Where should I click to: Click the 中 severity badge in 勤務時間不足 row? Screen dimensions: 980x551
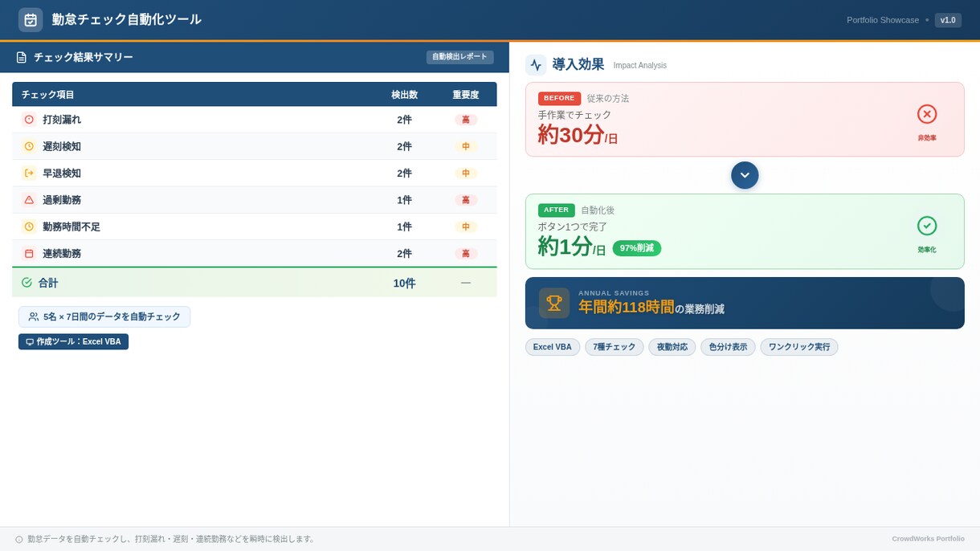click(x=466, y=227)
